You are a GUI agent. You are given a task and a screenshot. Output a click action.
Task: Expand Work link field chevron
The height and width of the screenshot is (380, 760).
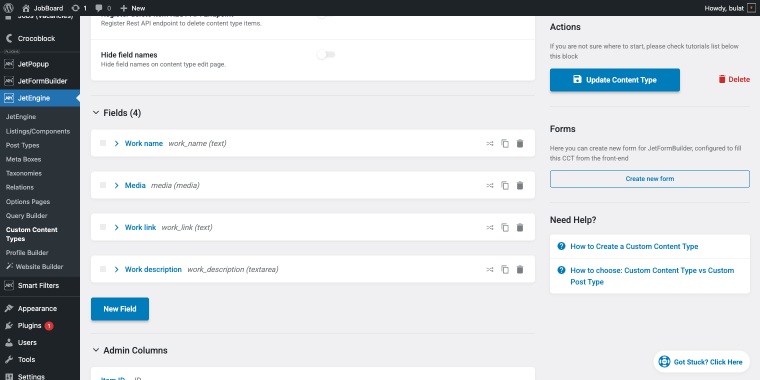[x=116, y=227]
